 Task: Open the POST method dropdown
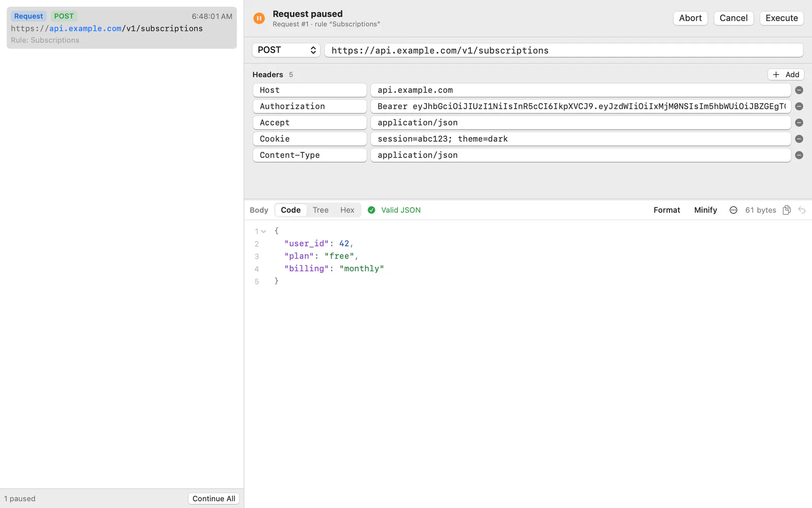tap(286, 50)
